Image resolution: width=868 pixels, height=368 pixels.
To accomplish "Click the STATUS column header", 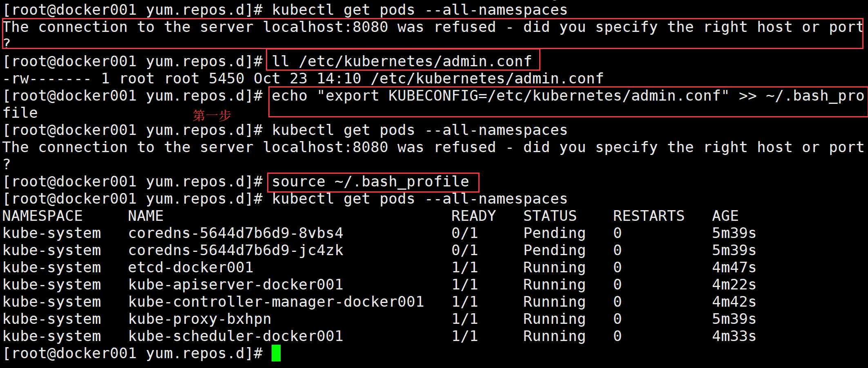I will point(550,216).
